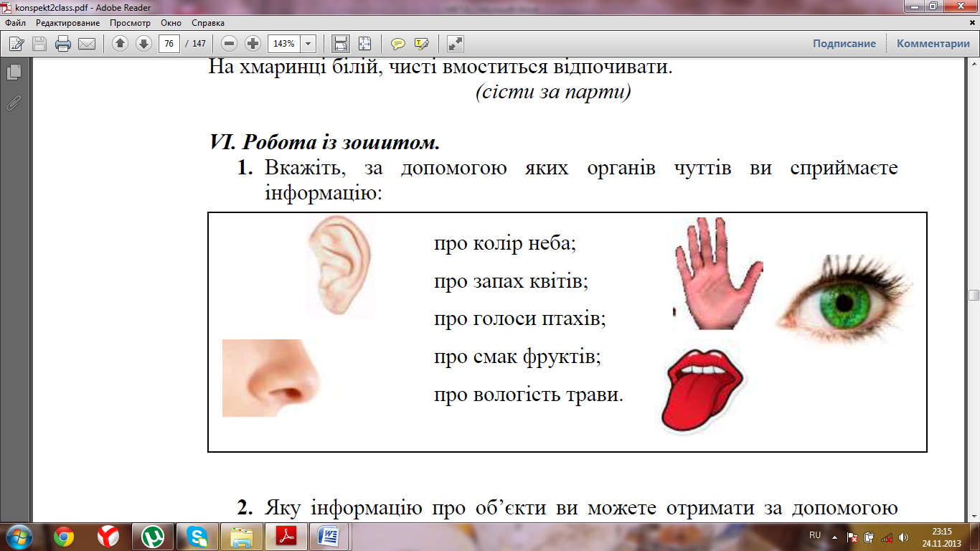Click the heading 'VI. Робота із зошитом.'
Screen dimensions: 980x551
tap(324, 142)
